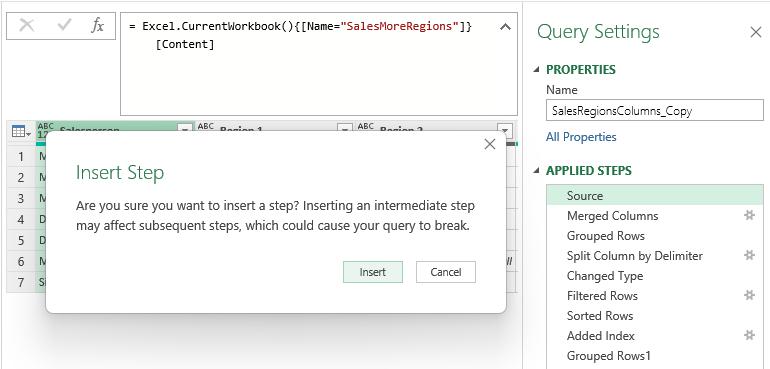The height and width of the screenshot is (369, 770).
Task: Open the Added Index settings gear
Action: [x=749, y=336]
